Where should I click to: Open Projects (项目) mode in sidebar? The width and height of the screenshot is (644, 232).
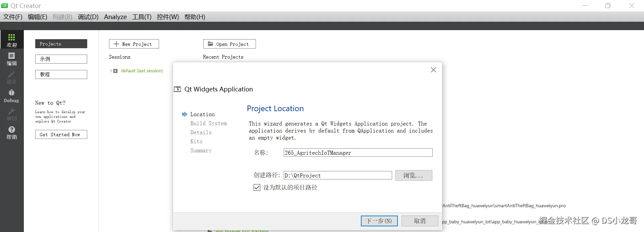(12, 114)
